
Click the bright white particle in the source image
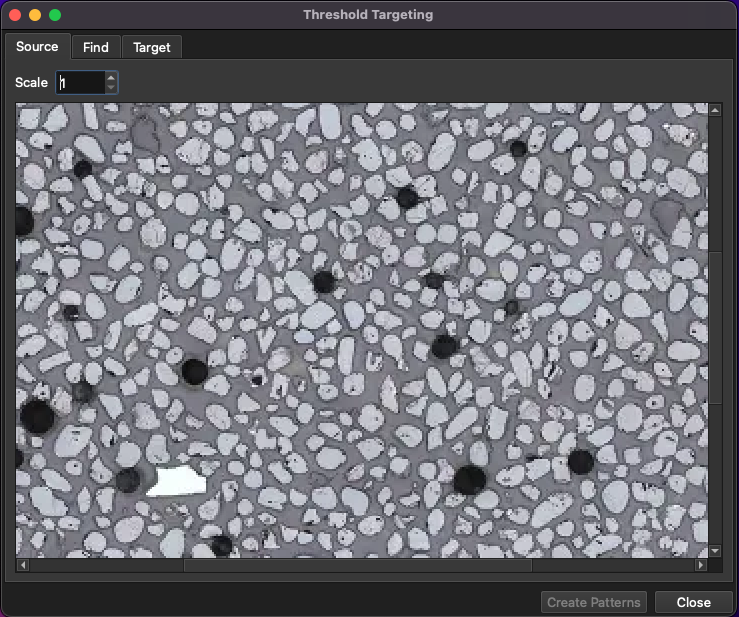(177, 482)
